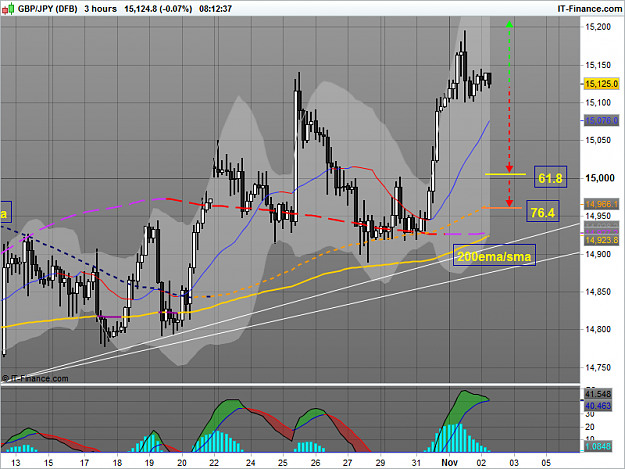Select the 76.4 Fibonacci label box

(543, 212)
